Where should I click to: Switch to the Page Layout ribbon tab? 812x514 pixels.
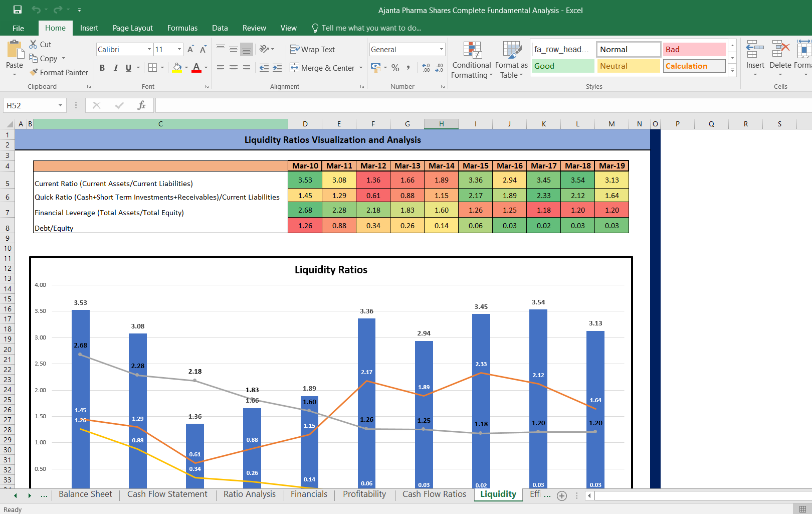click(x=133, y=28)
